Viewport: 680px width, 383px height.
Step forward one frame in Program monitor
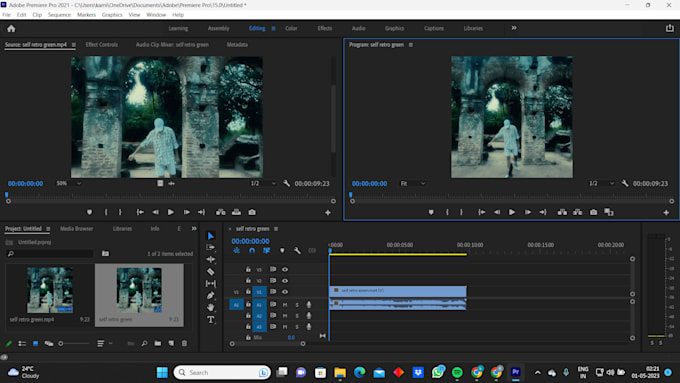tap(528, 212)
